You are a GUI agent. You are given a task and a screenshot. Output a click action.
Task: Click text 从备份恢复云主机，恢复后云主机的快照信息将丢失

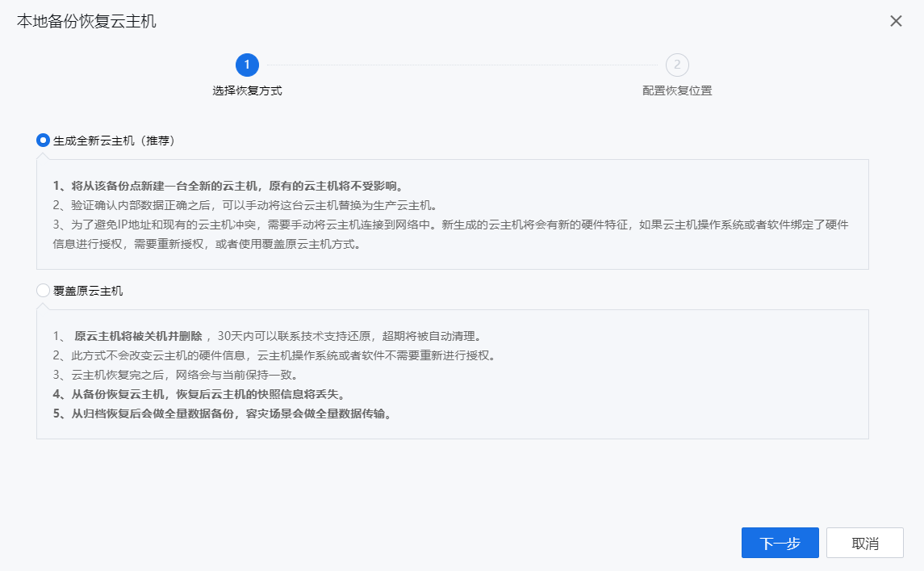click(x=205, y=395)
